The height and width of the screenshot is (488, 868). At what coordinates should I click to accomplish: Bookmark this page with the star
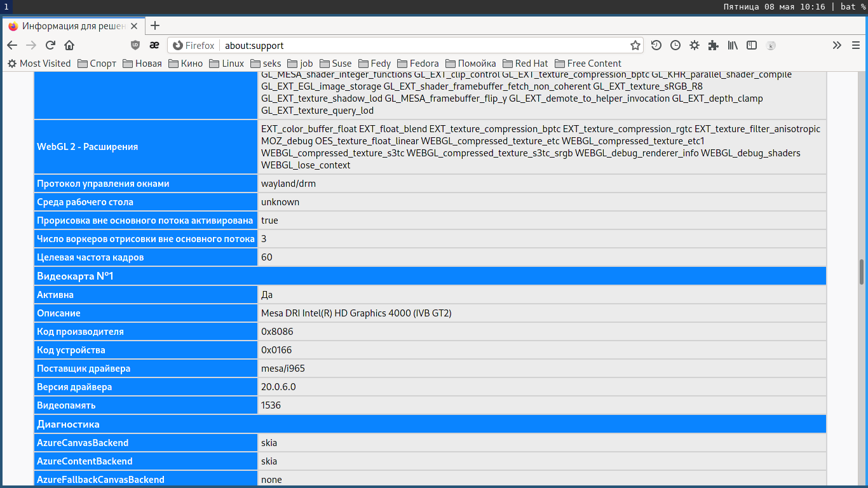[x=635, y=45]
